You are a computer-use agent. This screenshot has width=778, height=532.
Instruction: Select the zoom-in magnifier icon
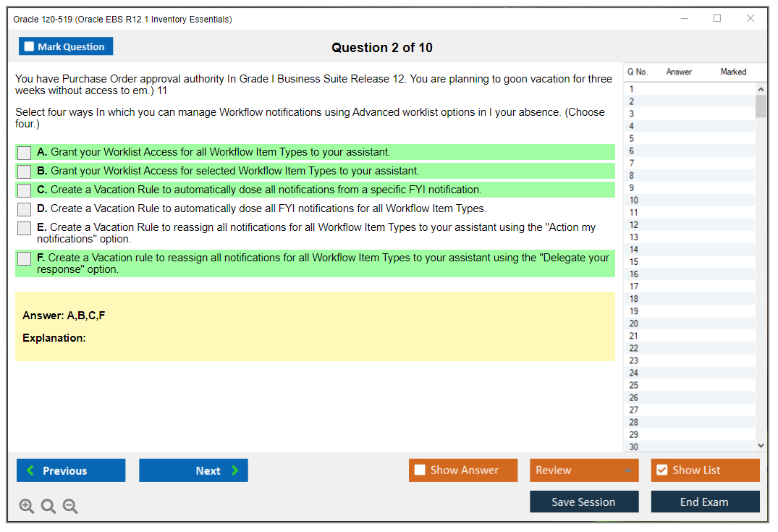point(26,506)
